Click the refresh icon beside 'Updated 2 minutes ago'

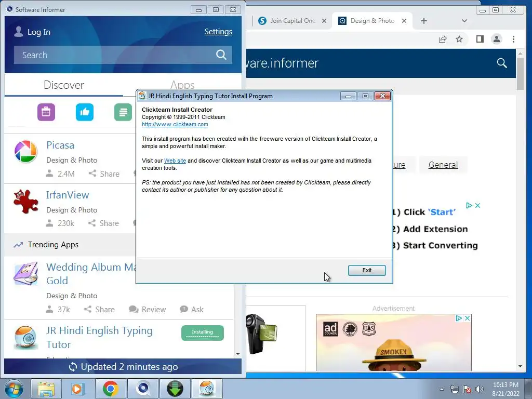73,367
